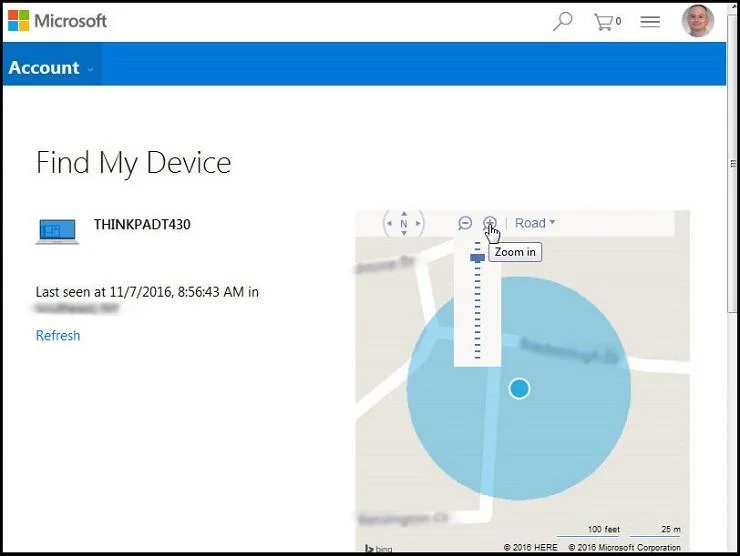Click the user profile picture

(x=698, y=21)
